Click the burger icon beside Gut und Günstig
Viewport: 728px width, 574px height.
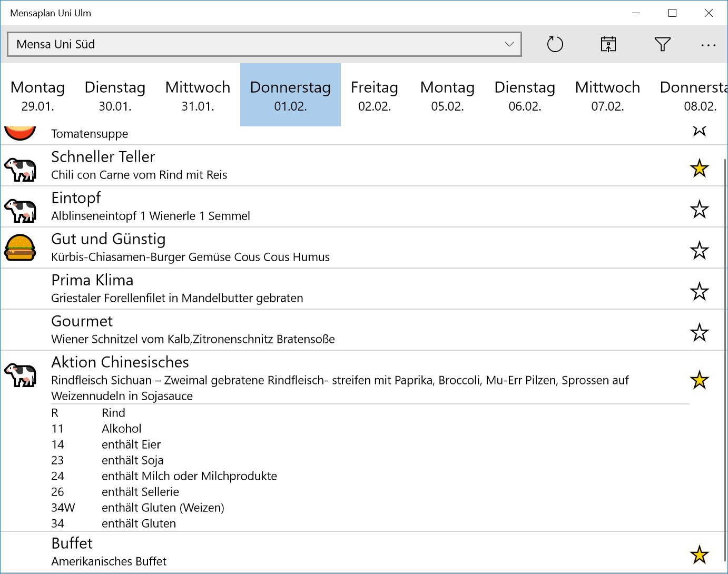pyautogui.click(x=21, y=248)
